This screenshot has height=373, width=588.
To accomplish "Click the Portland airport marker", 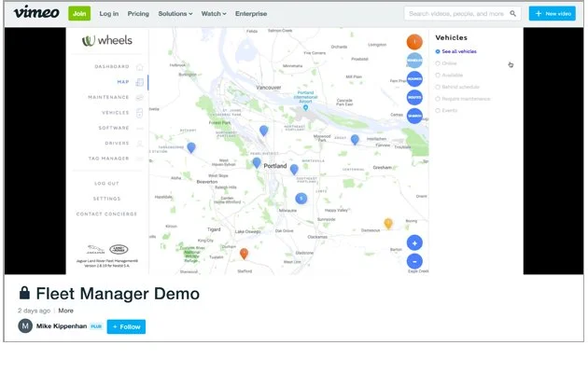I will pos(305,108).
